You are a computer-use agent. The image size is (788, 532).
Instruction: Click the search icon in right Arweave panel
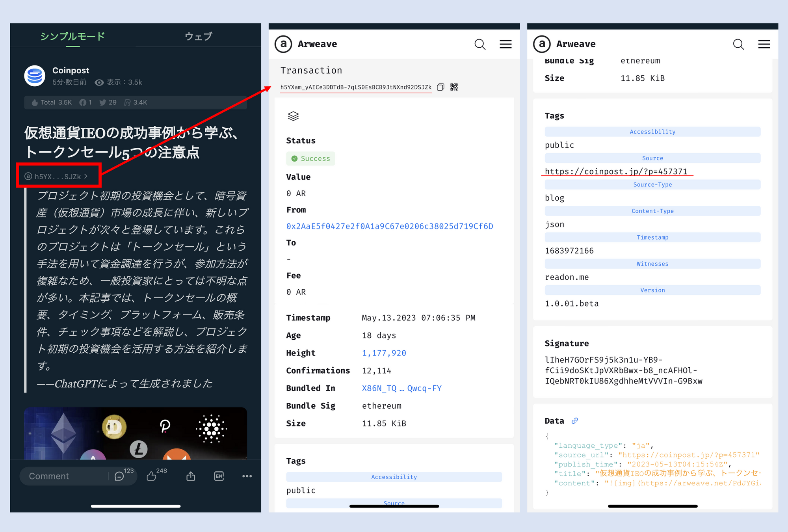(x=738, y=44)
